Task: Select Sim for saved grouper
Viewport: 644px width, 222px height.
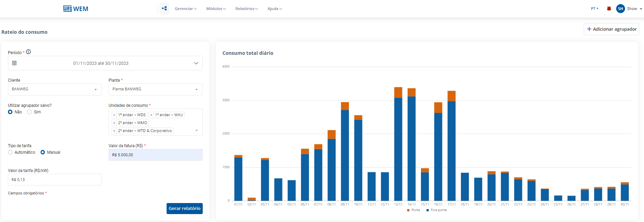Action: click(30, 112)
